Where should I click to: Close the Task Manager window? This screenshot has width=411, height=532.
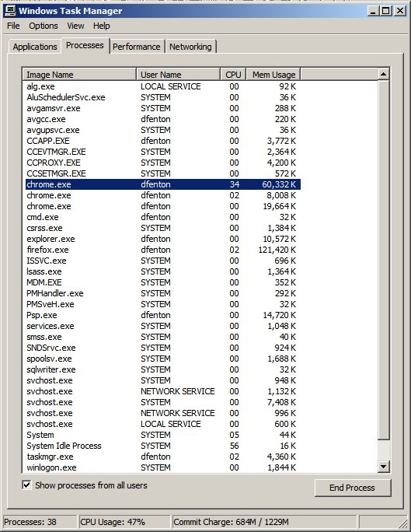(400, 11)
